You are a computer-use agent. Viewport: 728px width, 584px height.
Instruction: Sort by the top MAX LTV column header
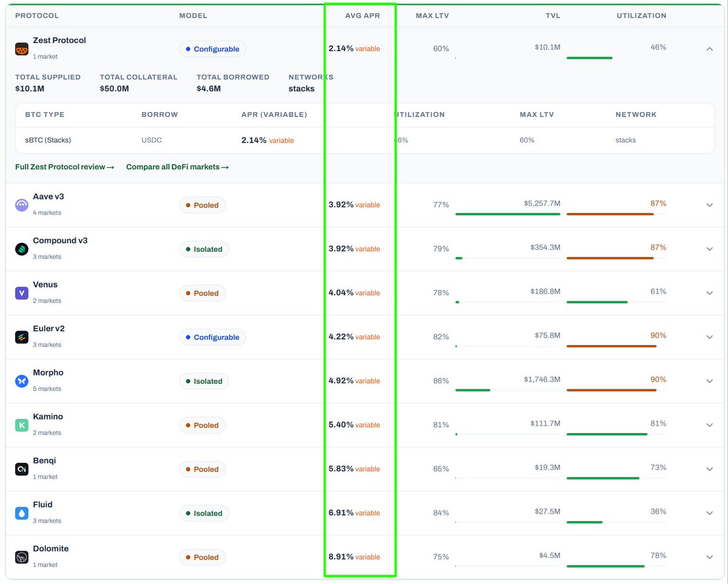pos(433,16)
